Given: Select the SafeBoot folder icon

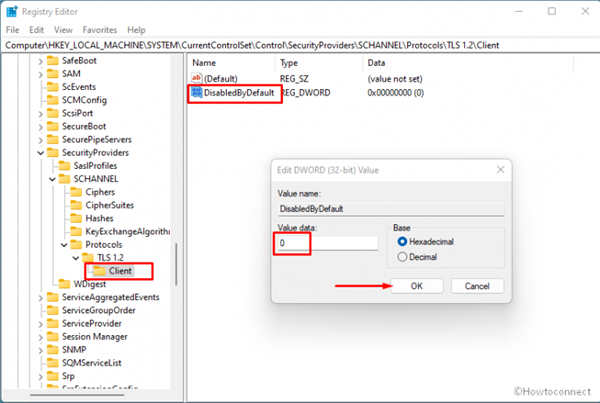Looking at the screenshot, I should tap(52, 60).
